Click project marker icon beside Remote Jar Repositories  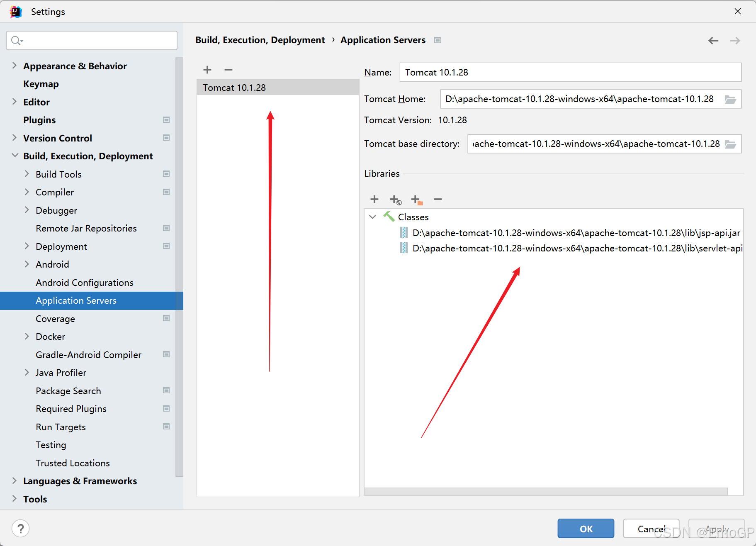click(x=166, y=228)
